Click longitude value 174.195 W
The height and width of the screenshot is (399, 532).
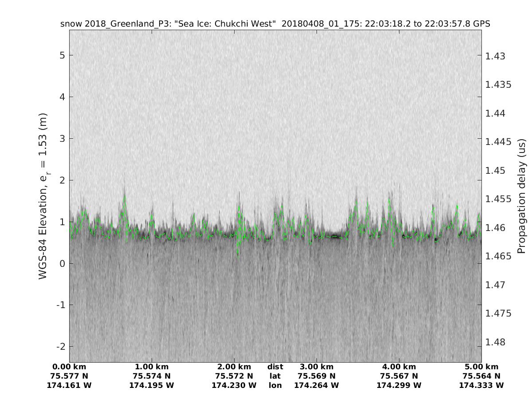152,385
